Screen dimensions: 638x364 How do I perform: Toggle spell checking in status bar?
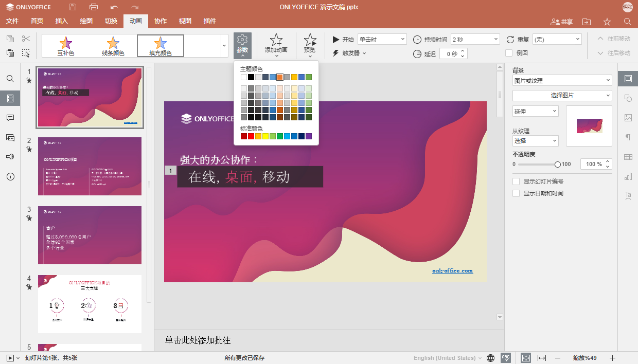(506, 358)
